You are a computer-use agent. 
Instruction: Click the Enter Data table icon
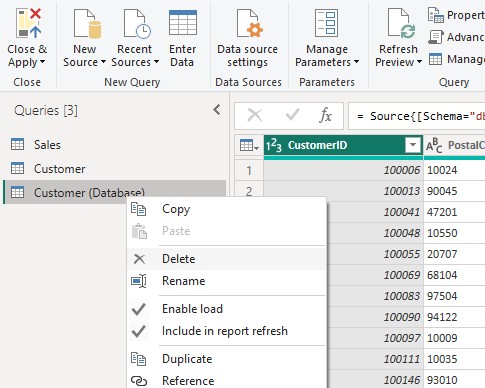point(183,23)
